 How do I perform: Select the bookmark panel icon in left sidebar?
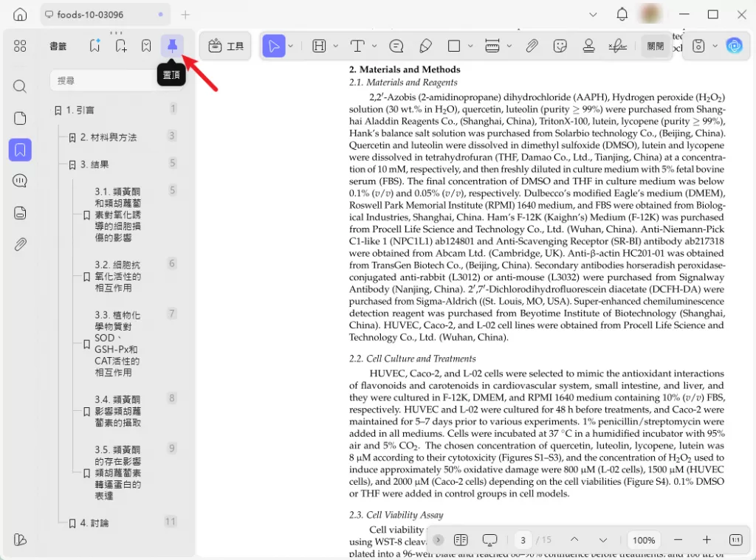click(x=20, y=150)
